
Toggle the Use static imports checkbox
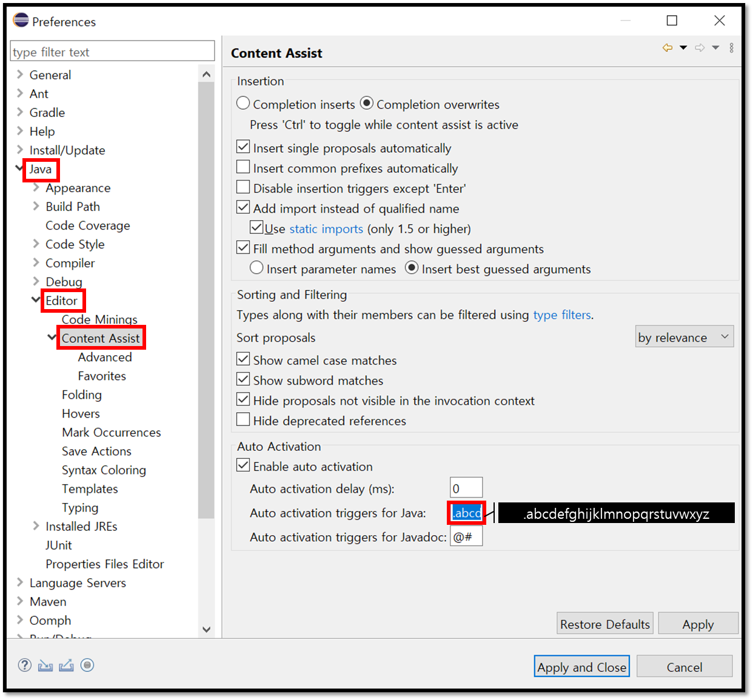tap(256, 227)
